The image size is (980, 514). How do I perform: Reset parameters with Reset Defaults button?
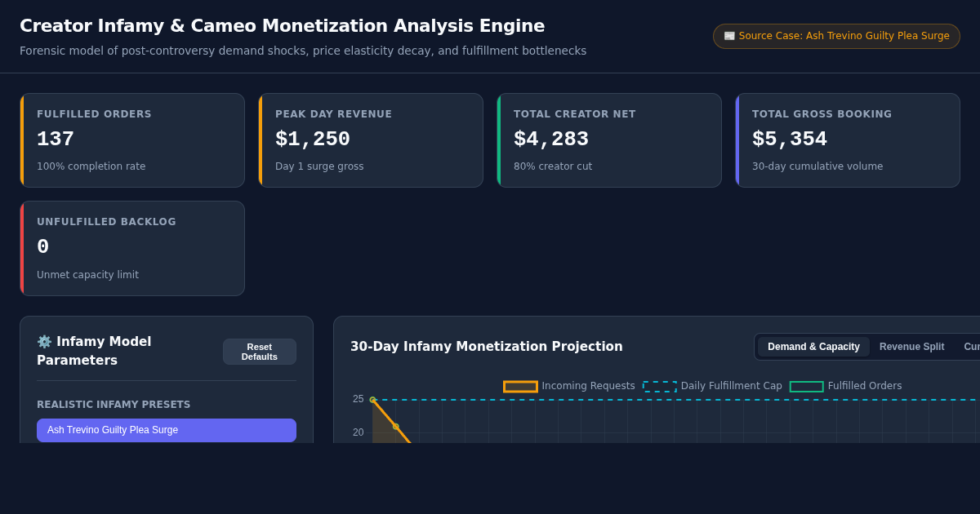[260, 352]
